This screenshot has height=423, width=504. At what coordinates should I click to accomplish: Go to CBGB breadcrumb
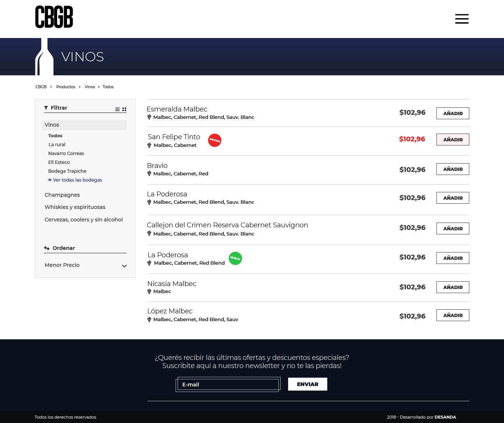coord(41,87)
